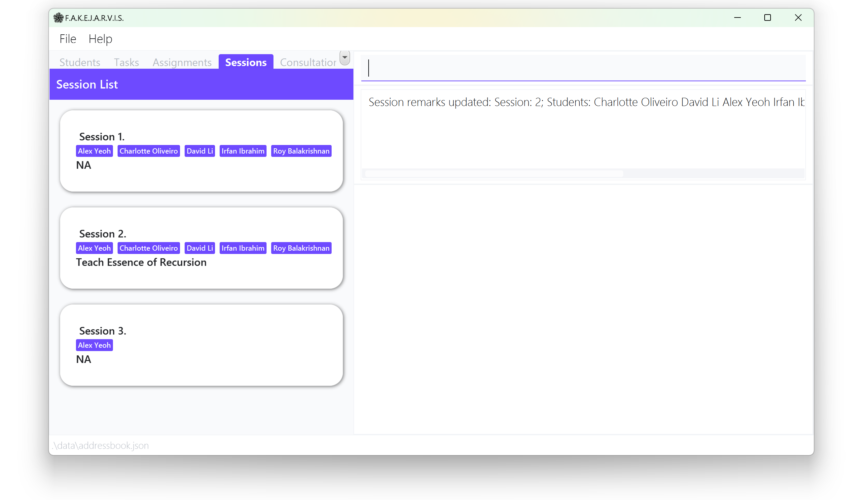Image resolution: width=868 pixels, height=500 pixels.
Task: Click NA remark under Session 1
Action: (x=84, y=165)
